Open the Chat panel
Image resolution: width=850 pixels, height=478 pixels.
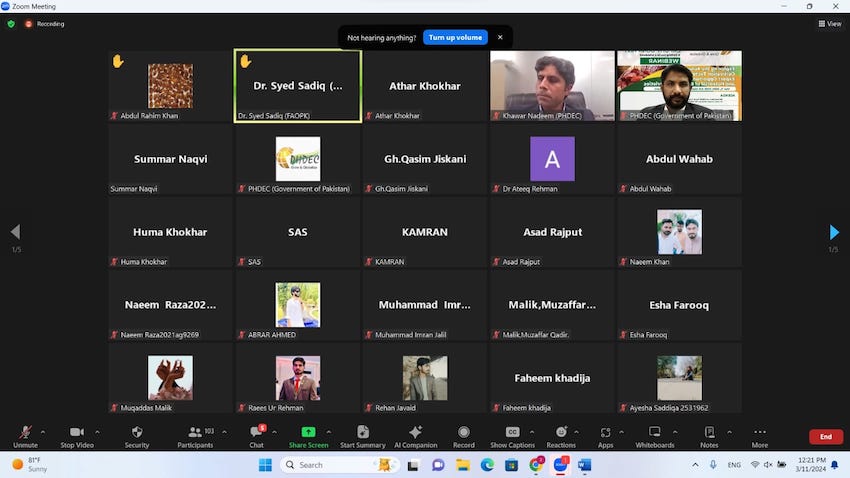(256, 435)
